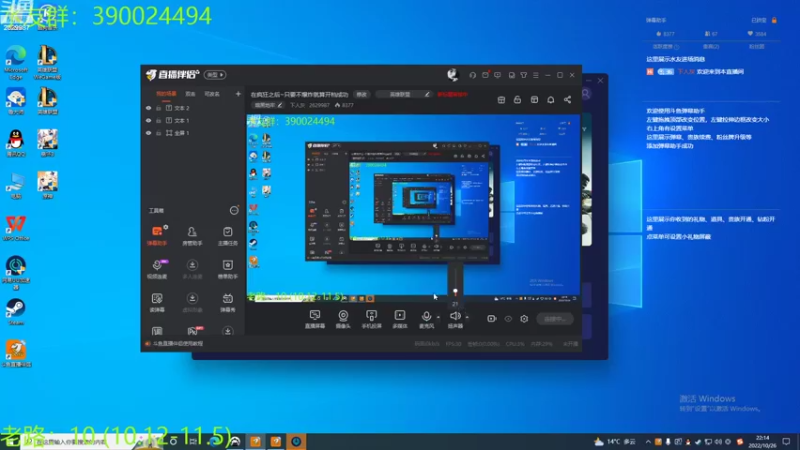This screenshot has width=800, height=450.
Task: Open Microsoft Edge desktop shortcut
Action: [16, 62]
